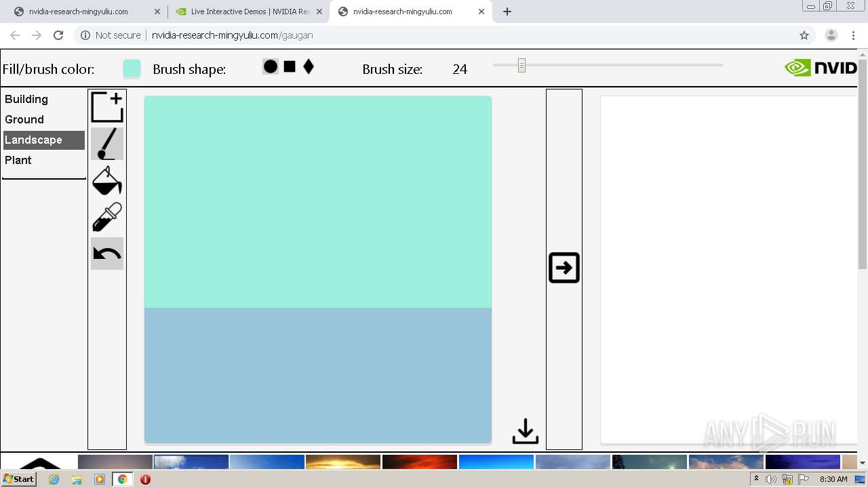
Task: Bookmark this page with star icon
Action: [804, 35]
